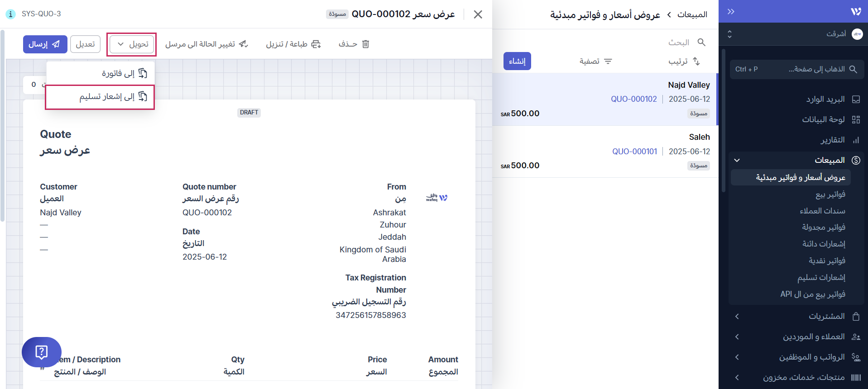Viewport: 868px width, 389px height.
Task: Open the تحويل convert dropdown
Action: [x=132, y=44]
